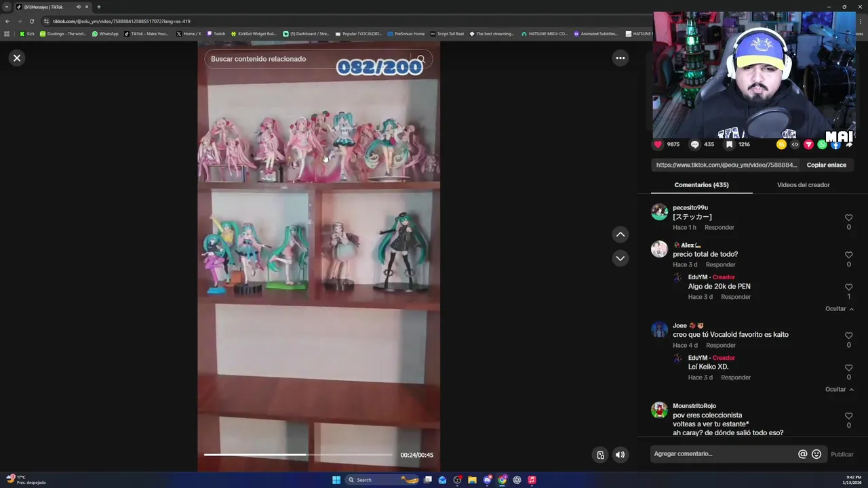This screenshot has height=488, width=868.
Task: Like Joee's Vocaloid favorito comment
Action: click(848, 335)
